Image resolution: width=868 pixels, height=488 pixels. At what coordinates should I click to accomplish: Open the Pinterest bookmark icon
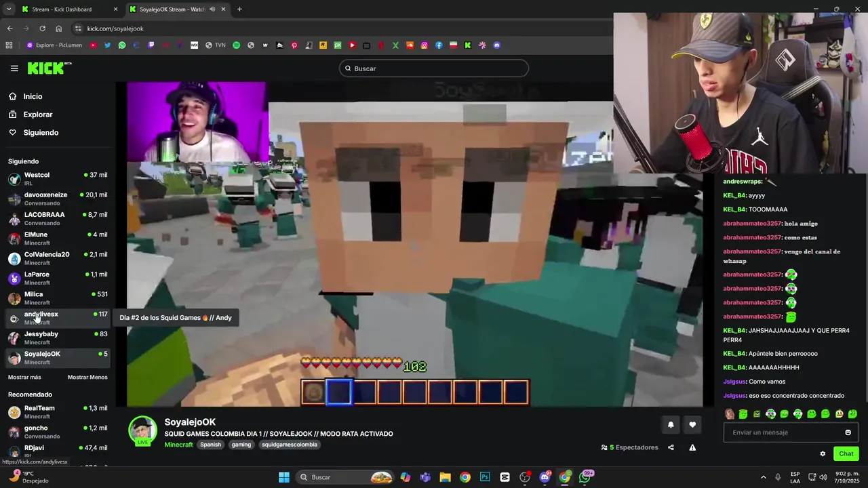point(294,45)
